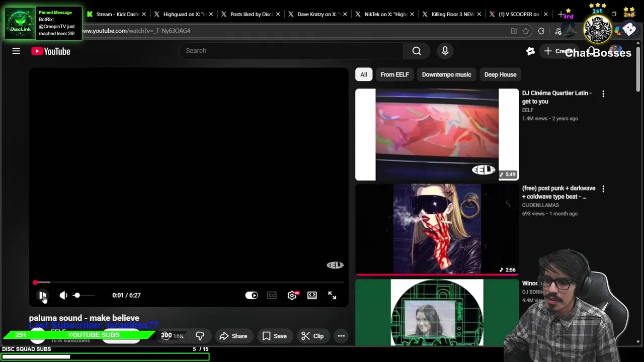Image resolution: width=644 pixels, height=362 pixels.
Task: Open the player settings gear
Action: point(292,296)
